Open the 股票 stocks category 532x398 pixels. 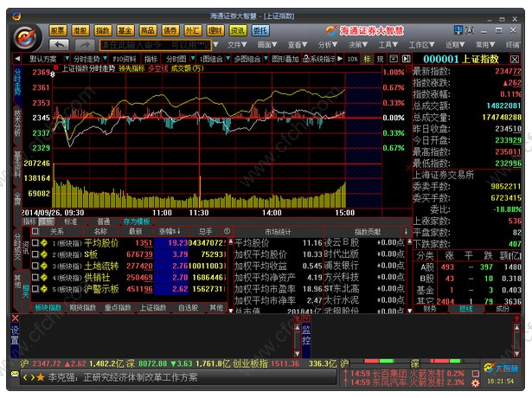pos(58,31)
